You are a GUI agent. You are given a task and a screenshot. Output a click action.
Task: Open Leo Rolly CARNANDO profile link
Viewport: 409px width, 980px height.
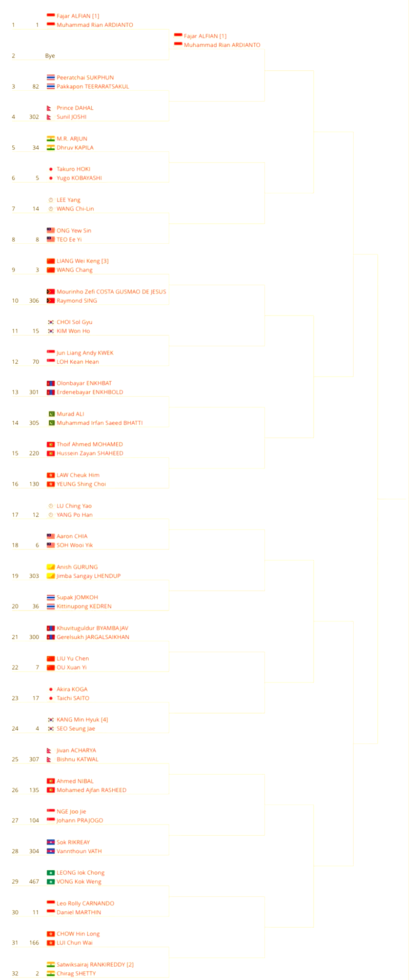click(85, 904)
